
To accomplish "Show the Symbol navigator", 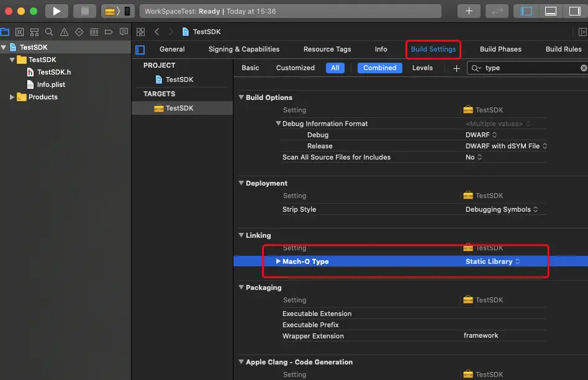I will 35,32.
